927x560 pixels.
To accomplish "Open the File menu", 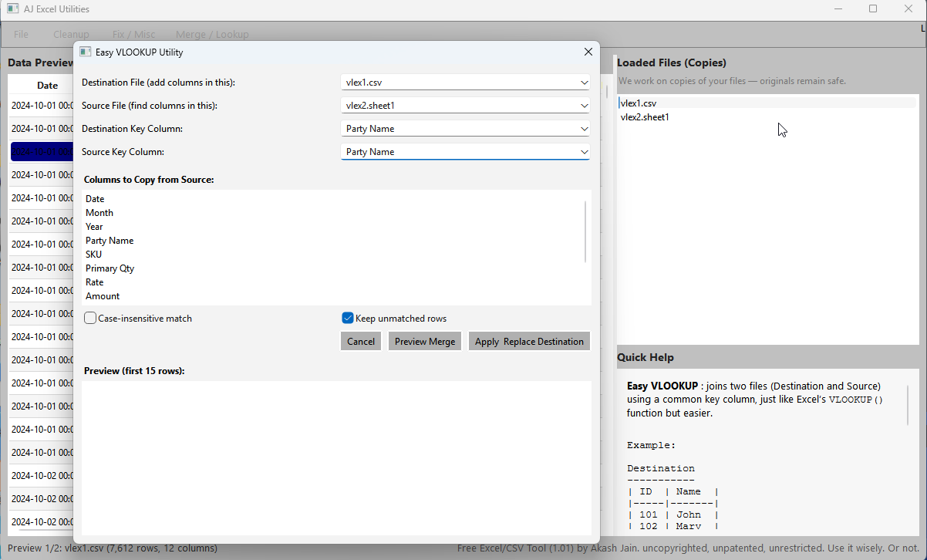I will point(20,34).
